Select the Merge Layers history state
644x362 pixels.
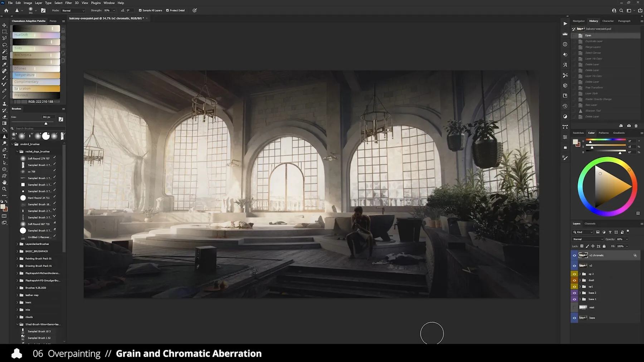(593, 47)
